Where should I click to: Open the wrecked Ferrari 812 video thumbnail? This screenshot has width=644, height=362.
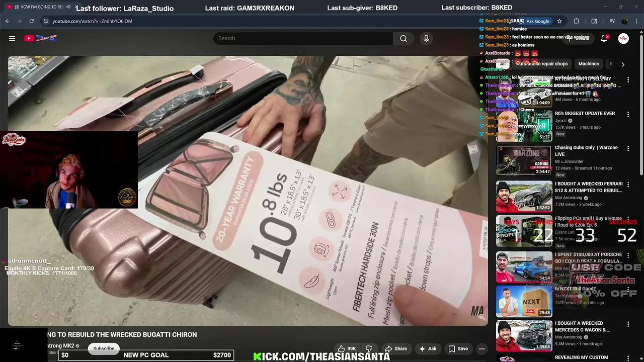click(524, 196)
